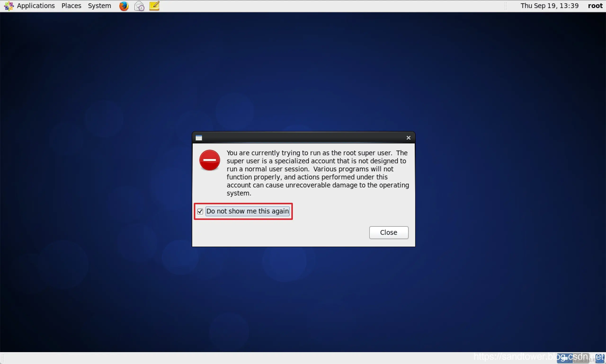Expand the Applications menu
This screenshot has width=606, height=364.
point(36,6)
